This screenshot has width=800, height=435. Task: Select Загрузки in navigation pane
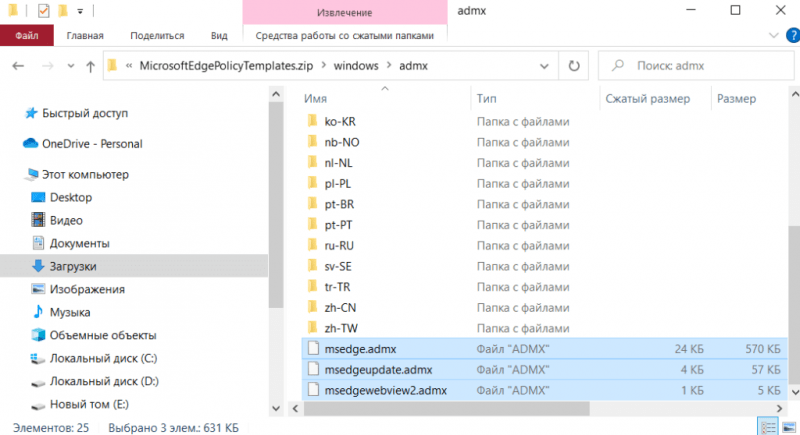[134, 266]
